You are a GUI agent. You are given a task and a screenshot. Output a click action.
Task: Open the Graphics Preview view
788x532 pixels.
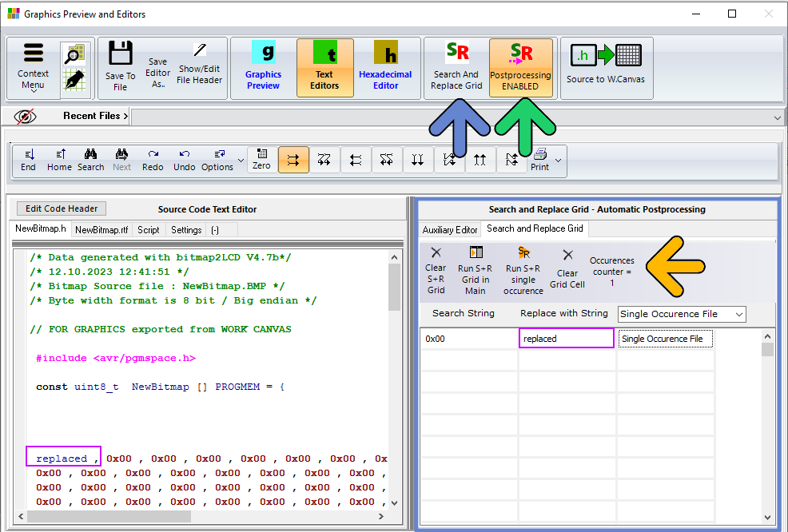[263, 67]
